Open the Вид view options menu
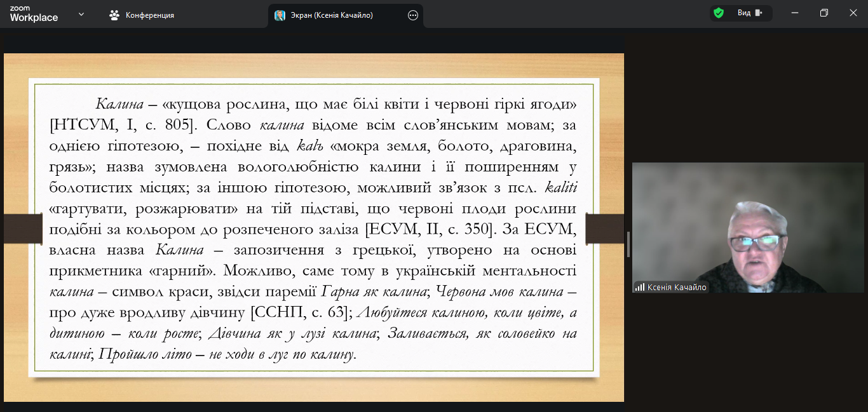Screen dimensions: 868x412 pyautogui.click(x=743, y=13)
